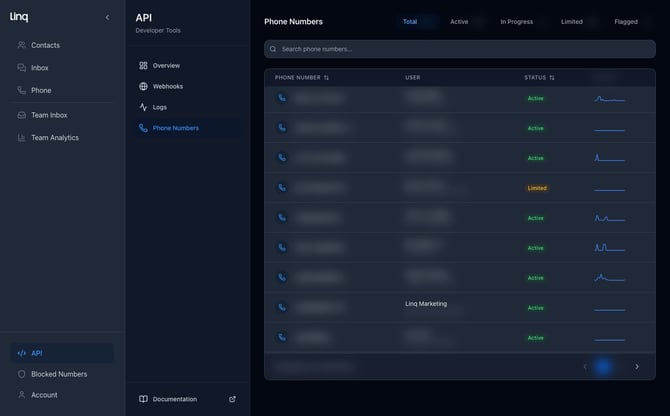View Team Analytics

click(x=54, y=138)
